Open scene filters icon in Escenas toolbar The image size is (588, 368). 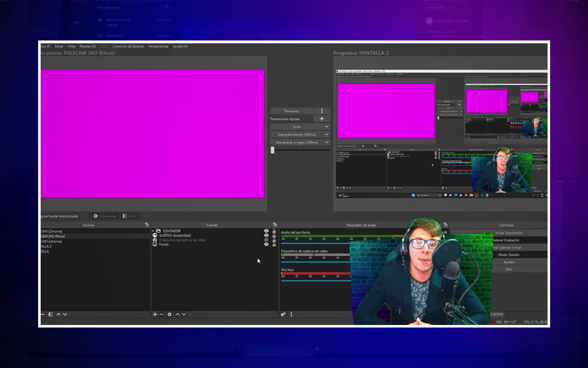(x=50, y=314)
